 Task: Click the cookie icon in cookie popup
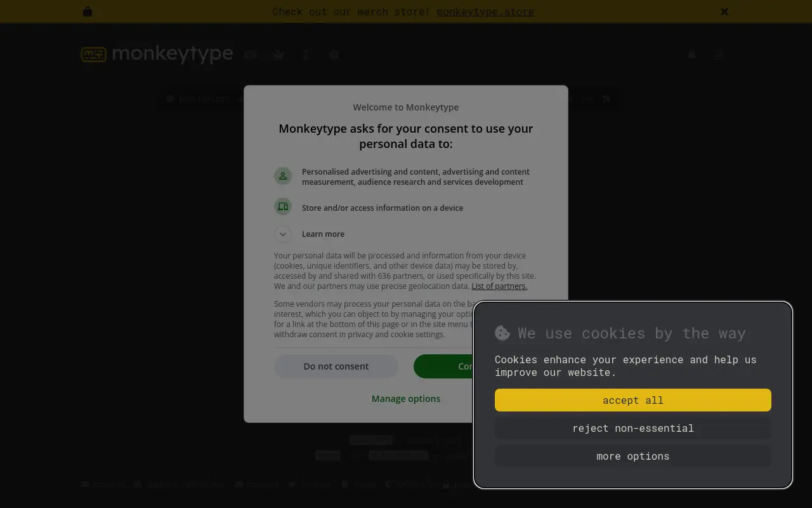tap(502, 333)
